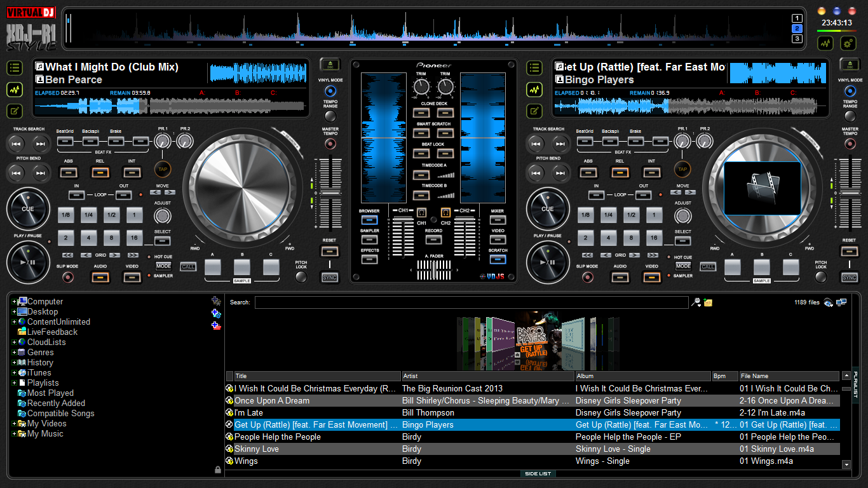Toggle left deck Pitch Lock button
Screen dimensions: 868x488
point(301,277)
